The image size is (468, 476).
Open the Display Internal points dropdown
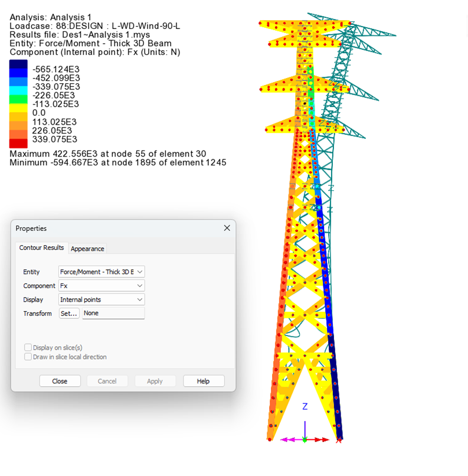[102, 299]
